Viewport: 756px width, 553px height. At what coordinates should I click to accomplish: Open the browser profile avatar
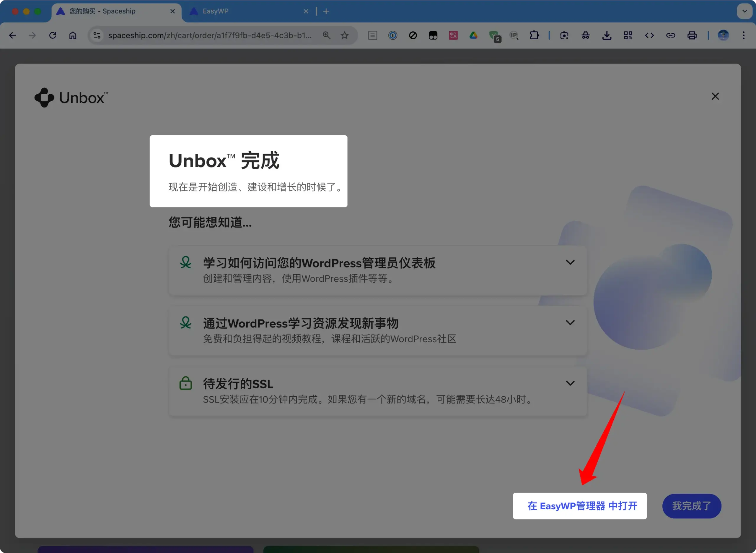(723, 35)
